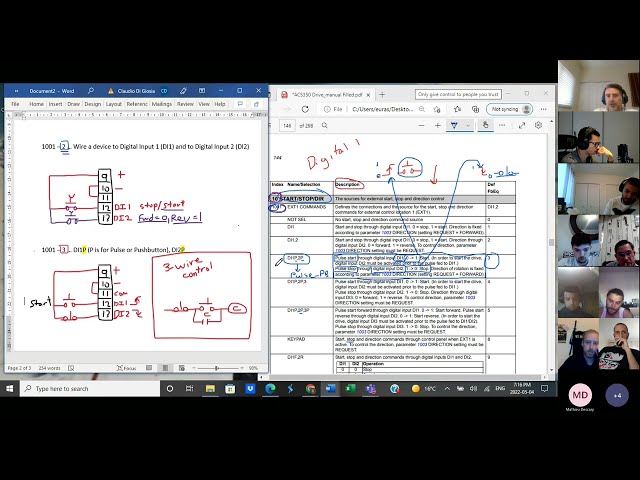Click the 254 words count
The height and width of the screenshot is (480, 640).
[x=49, y=368]
